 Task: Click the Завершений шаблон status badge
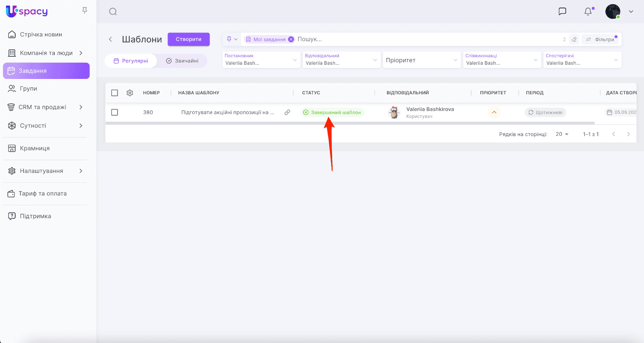pyautogui.click(x=332, y=112)
